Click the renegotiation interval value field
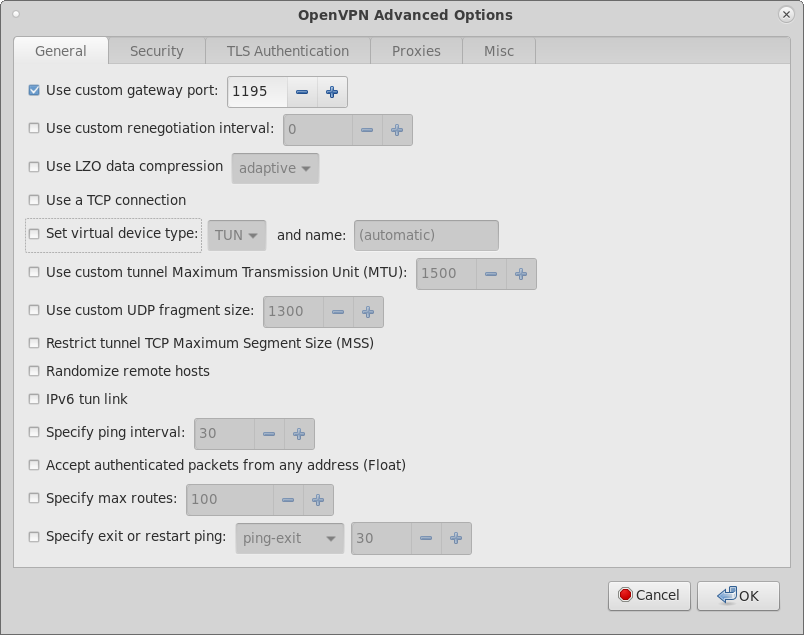 [x=318, y=130]
